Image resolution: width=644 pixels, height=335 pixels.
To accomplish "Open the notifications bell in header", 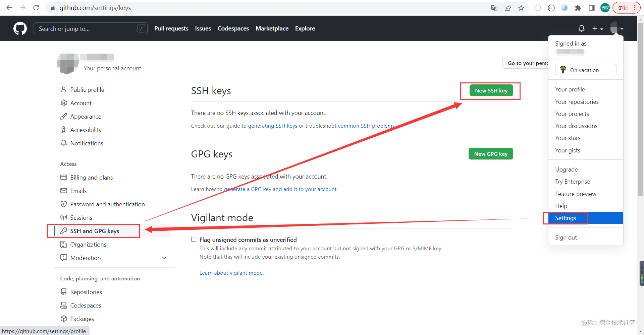I will (x=582, y=28).
